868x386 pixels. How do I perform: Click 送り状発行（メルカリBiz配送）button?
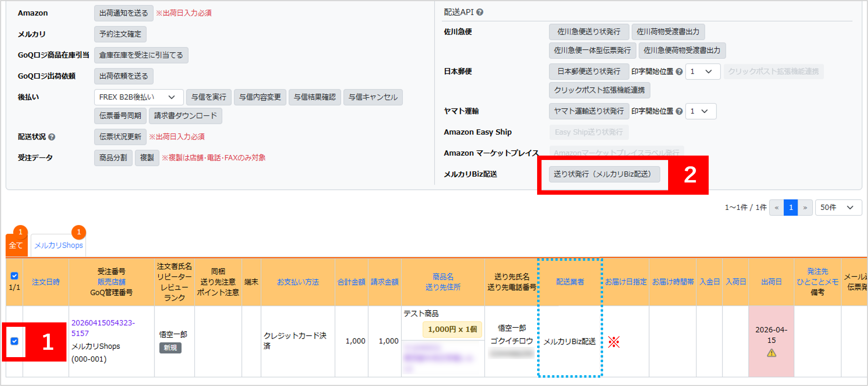click(604, 174)
